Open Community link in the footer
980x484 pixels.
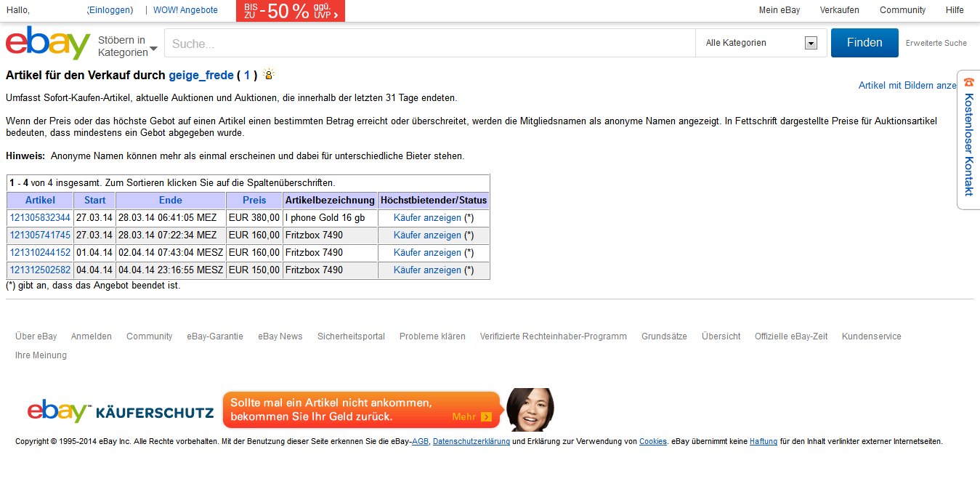tap(150, 336)
